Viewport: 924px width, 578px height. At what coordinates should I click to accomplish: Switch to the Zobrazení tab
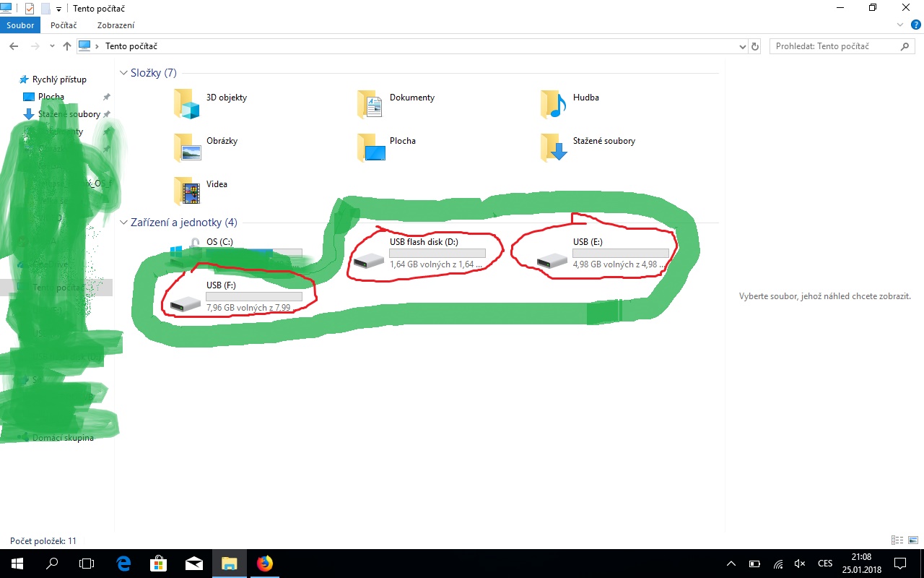(x=115, y=25)
